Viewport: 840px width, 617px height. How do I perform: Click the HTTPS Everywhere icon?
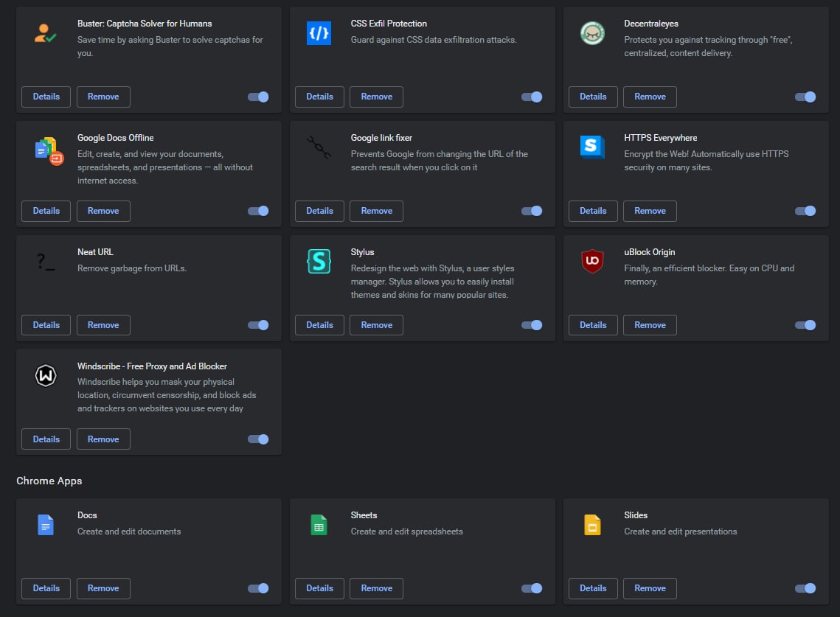tap(592, 147)
